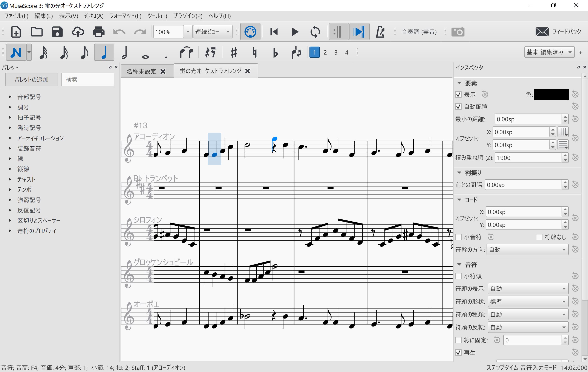Image resolution: width=588 pixels, height=372 pixels.
Task: Open the 連続ビュー view mode dropdown
Action: point(213,32)
